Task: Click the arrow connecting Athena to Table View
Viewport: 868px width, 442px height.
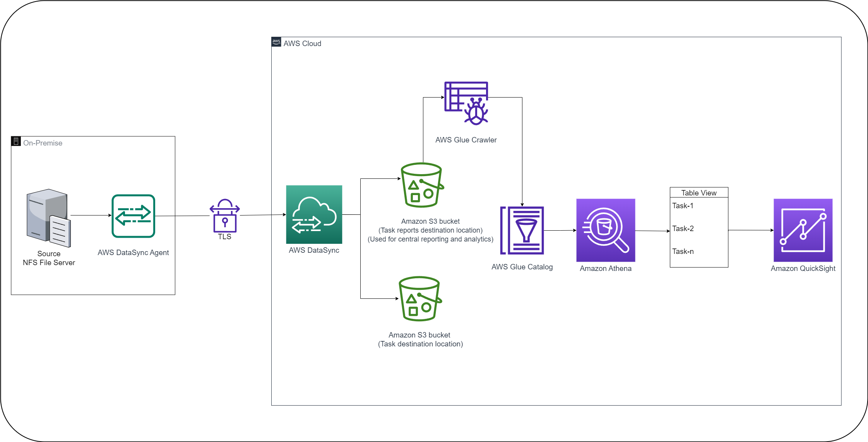Action: (x=652, y=231)
